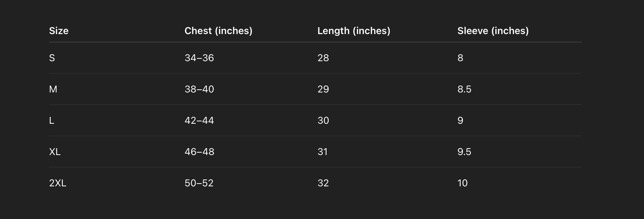This screenshot has height=219, width=644.
Task: Select the L size row label
Action: [52, 120]
